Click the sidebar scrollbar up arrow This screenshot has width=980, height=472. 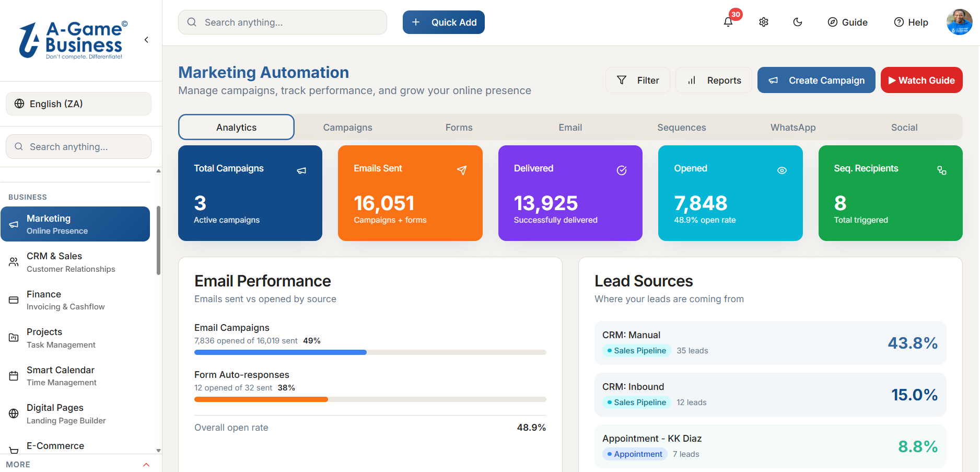coord(158,171)
